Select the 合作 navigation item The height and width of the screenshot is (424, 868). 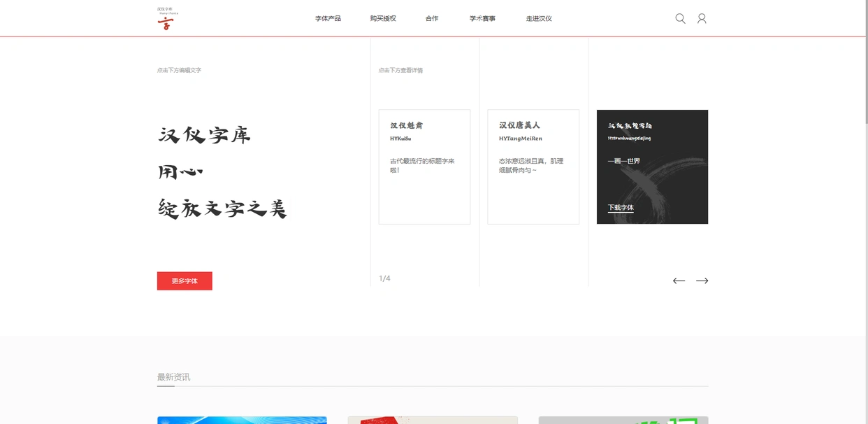431,18
